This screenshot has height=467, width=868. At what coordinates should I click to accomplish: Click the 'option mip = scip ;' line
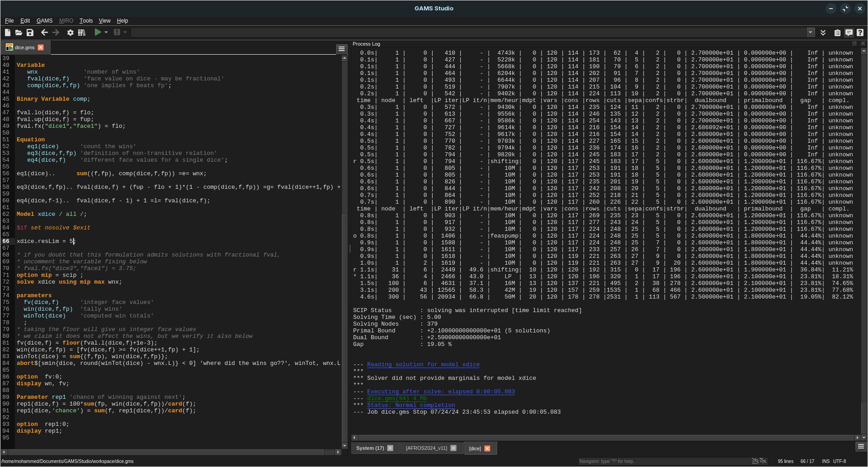pyautogui.click(x=50, y=275)
